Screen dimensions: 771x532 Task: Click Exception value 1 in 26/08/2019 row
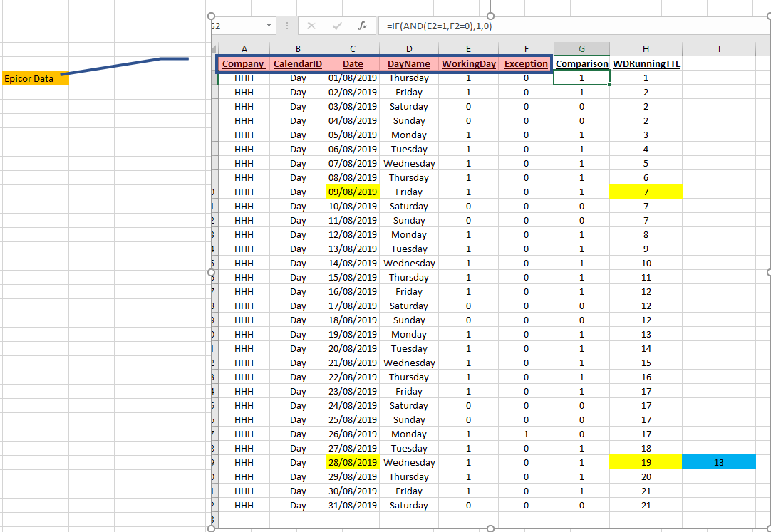[526, 434]
